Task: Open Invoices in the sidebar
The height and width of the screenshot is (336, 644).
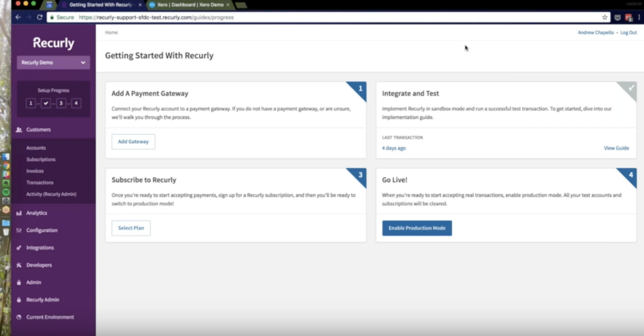Action: [35, 171]
